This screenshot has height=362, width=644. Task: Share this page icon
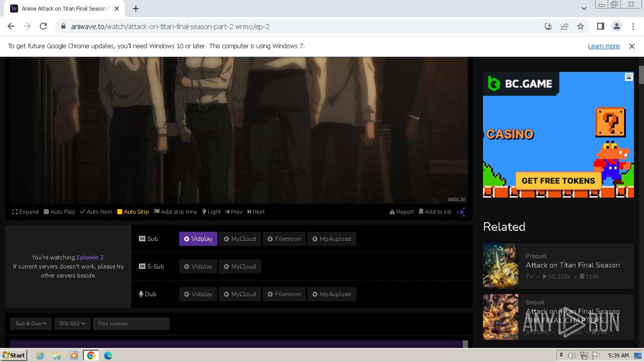(x=565, y=26)
